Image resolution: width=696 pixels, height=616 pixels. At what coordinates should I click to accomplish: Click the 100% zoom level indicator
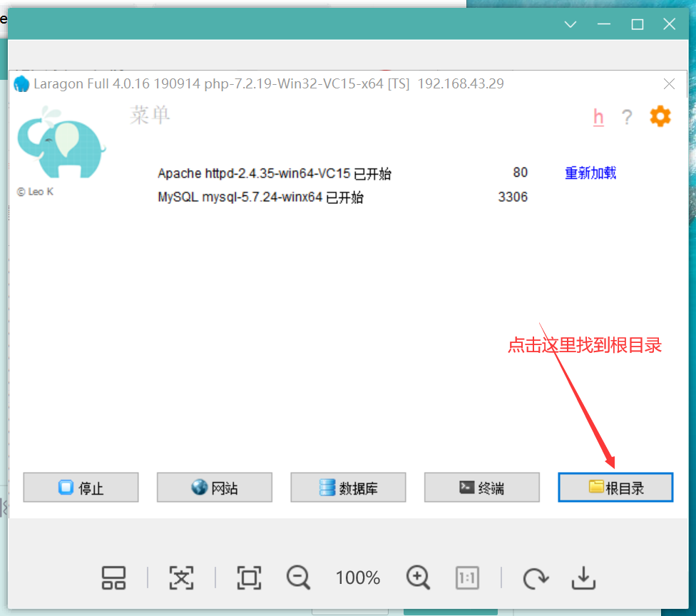pos(358,577)
